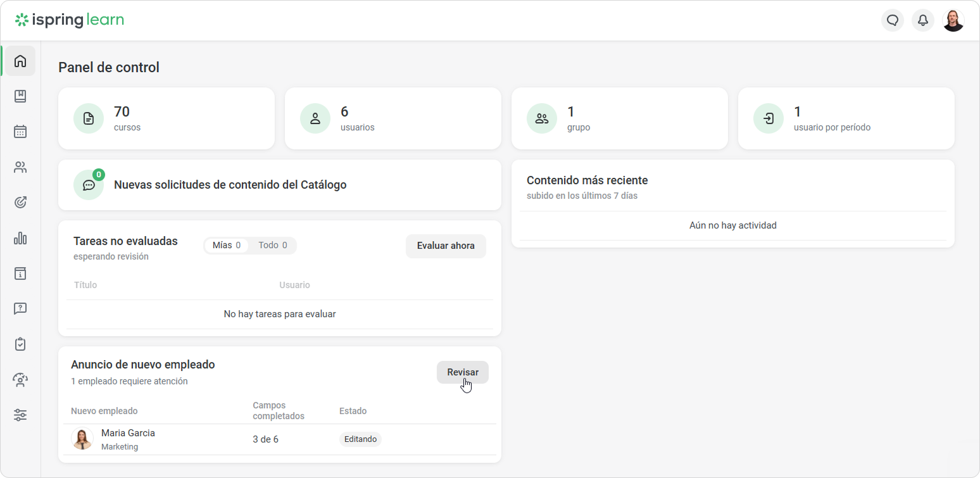Open the settings sliders icon in sidebar

pyautogui.click(x=20, y=415)
